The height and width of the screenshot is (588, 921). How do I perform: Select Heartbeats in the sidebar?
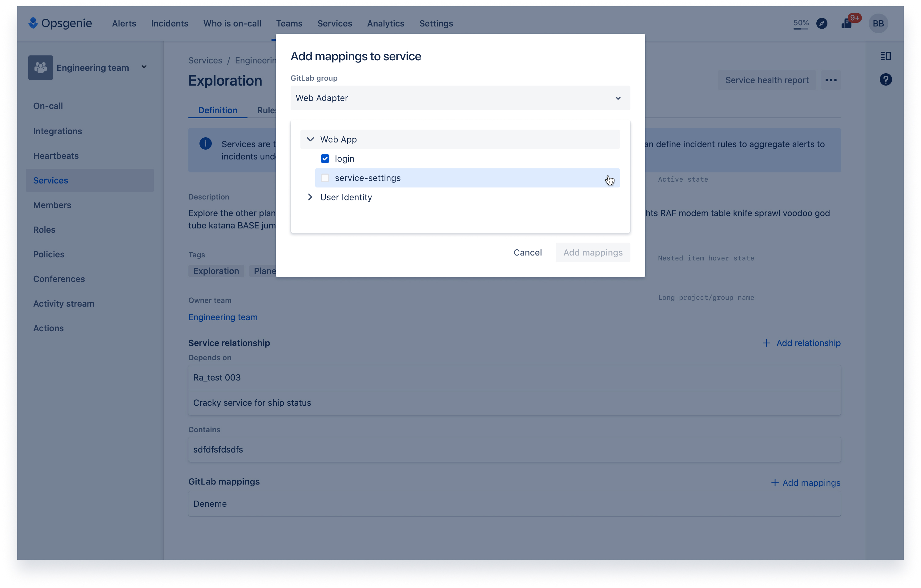(x=56, y=156)
